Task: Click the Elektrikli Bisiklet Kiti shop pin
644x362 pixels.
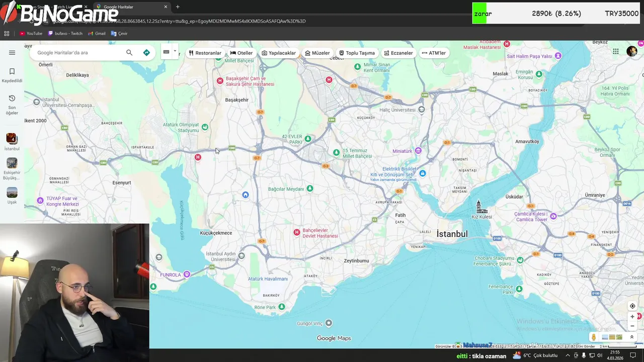Action: point(423,173)
